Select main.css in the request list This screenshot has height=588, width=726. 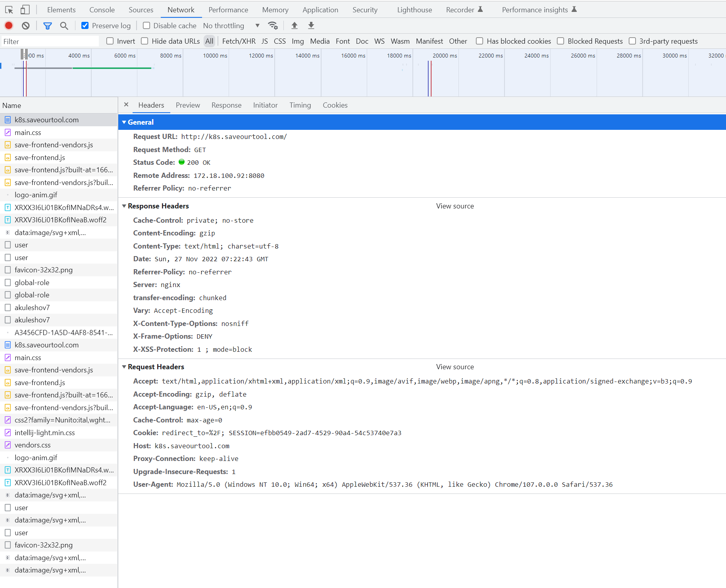click(x=28, y=132)
